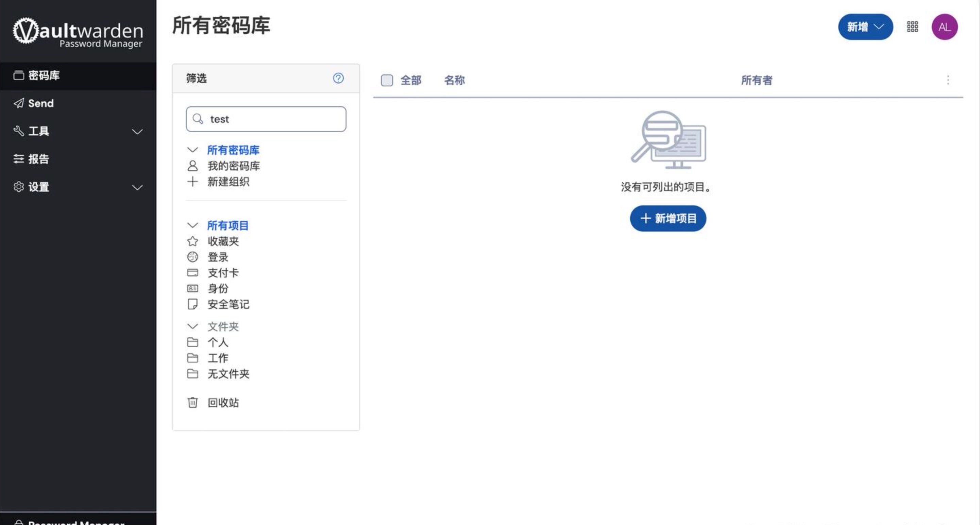Toggle the 全部 select-all checkbox

387,80
